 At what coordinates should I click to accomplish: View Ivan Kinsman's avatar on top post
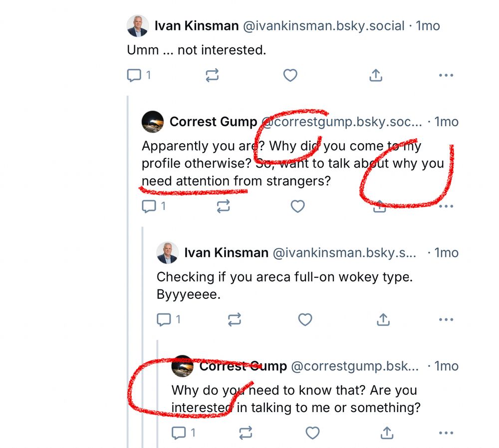[x=138, y=26]
